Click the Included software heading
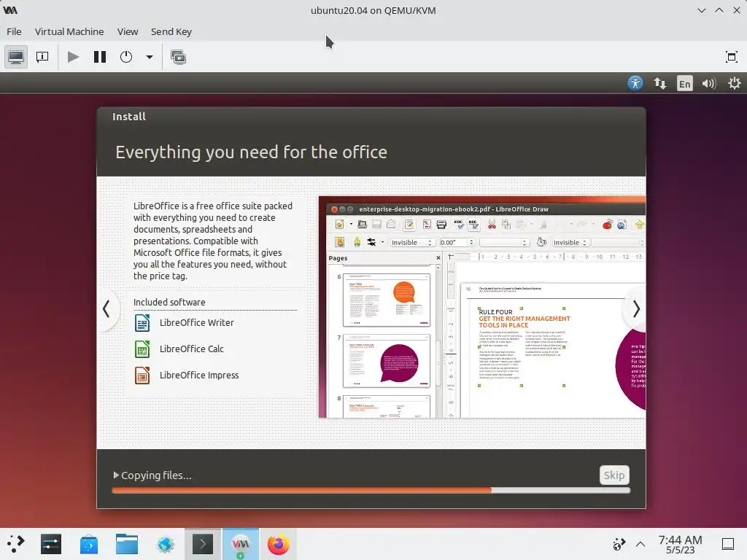Viewport: 747px width, 560px height. click(169, 302)
